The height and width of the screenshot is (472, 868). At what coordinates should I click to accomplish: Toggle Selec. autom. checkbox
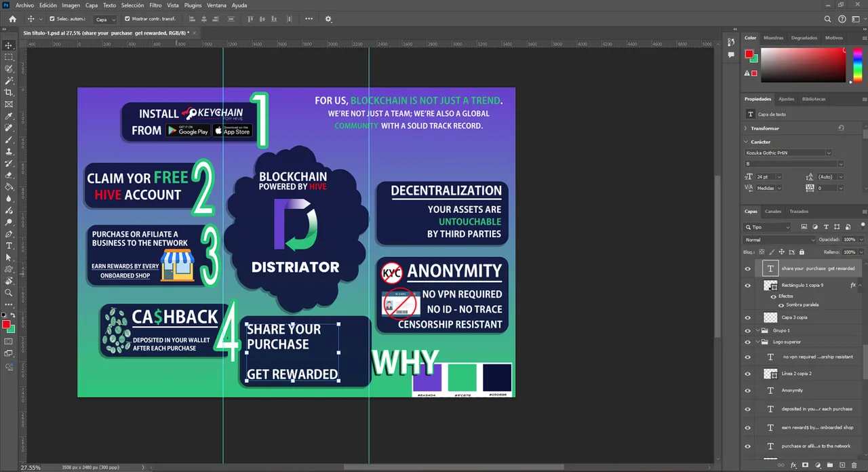[53, 19]
